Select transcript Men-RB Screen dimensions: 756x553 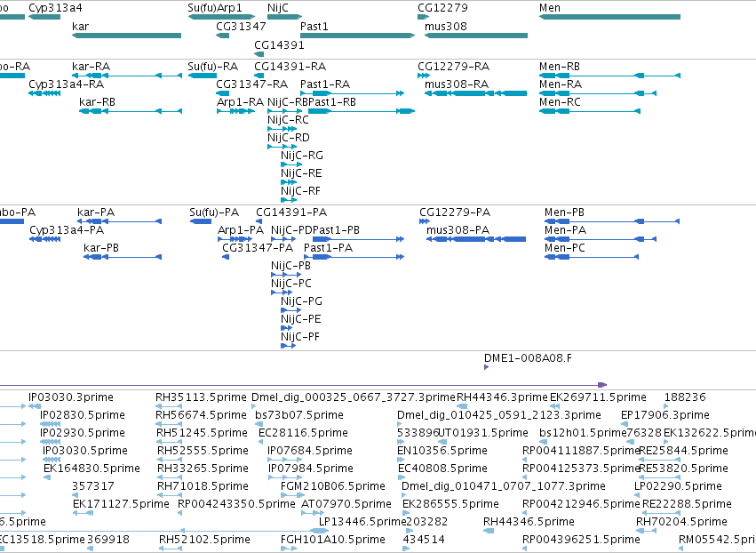point(609,76)
